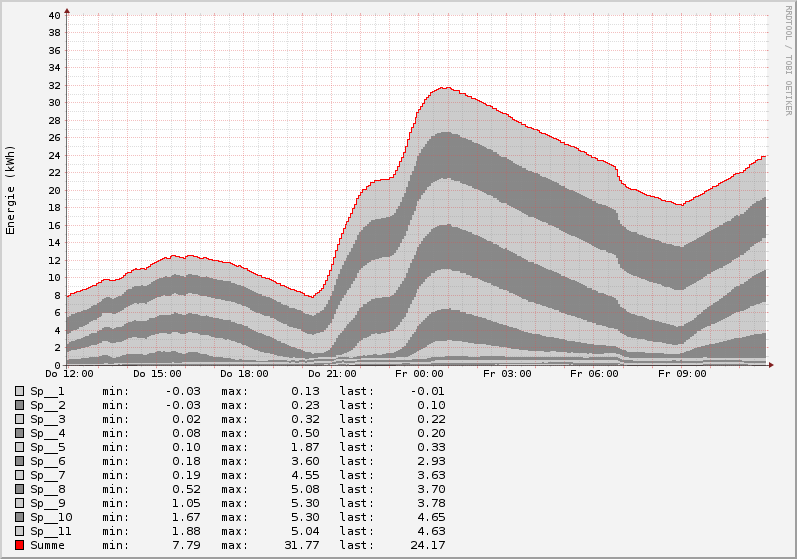
Task: Click the Sp__3 legend label text
Action: (x=47, y=419)
